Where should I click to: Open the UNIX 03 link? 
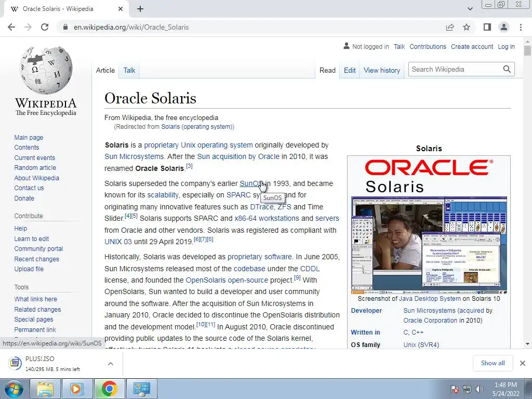[x=118, y=242]
